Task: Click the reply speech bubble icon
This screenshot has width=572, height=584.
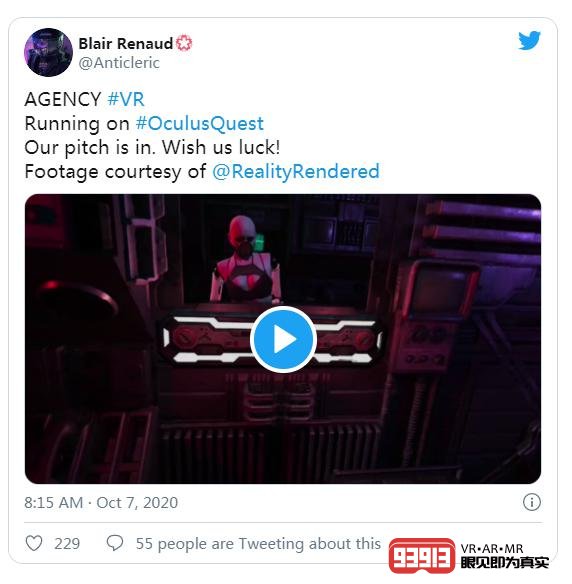Action: [x=115, y=543]
